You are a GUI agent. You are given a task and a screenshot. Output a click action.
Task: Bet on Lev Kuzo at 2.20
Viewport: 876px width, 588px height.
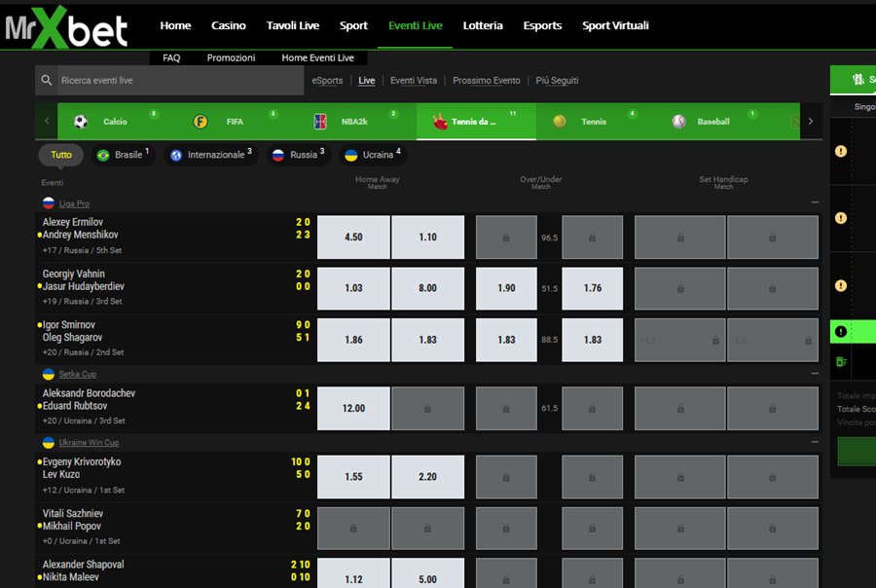(428, 477)
